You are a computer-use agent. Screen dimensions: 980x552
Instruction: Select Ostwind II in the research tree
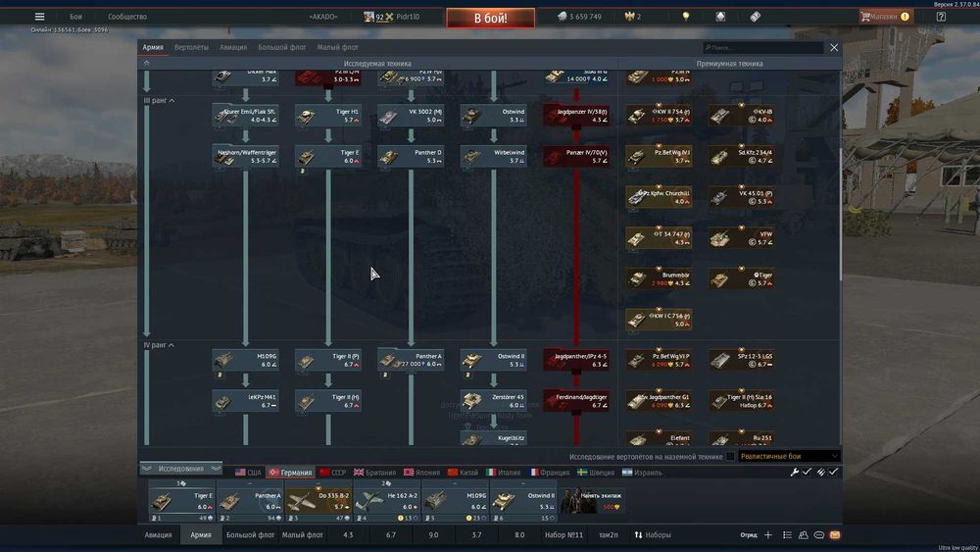click(494, 360)
